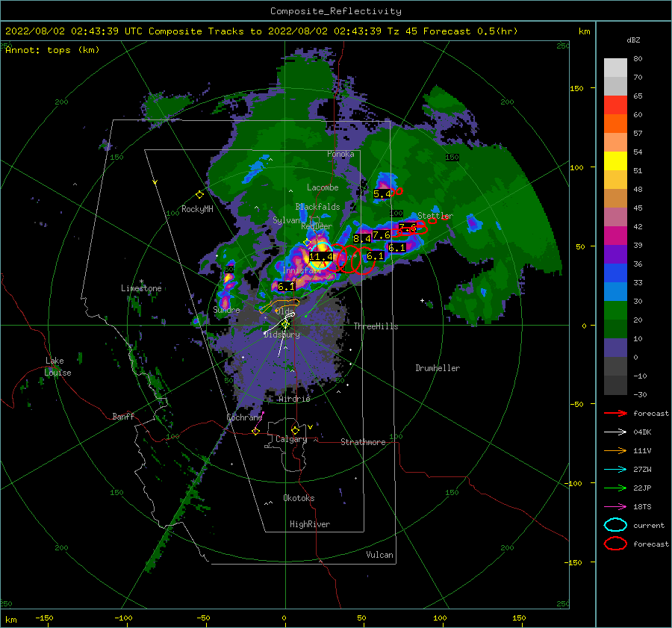Click the Vulcan city label

coord(379,555)
